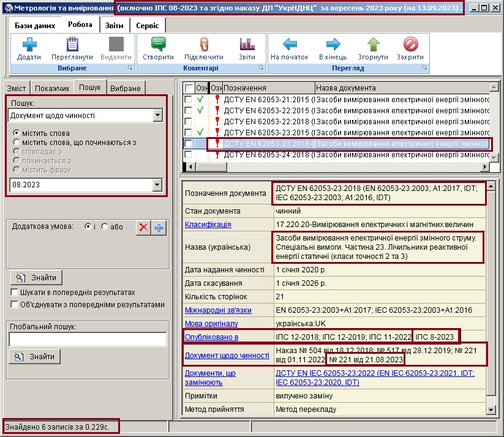
Task: Tick the checkbox for ДСТУ EN 62053-22:2018
Action: [189, 121]
